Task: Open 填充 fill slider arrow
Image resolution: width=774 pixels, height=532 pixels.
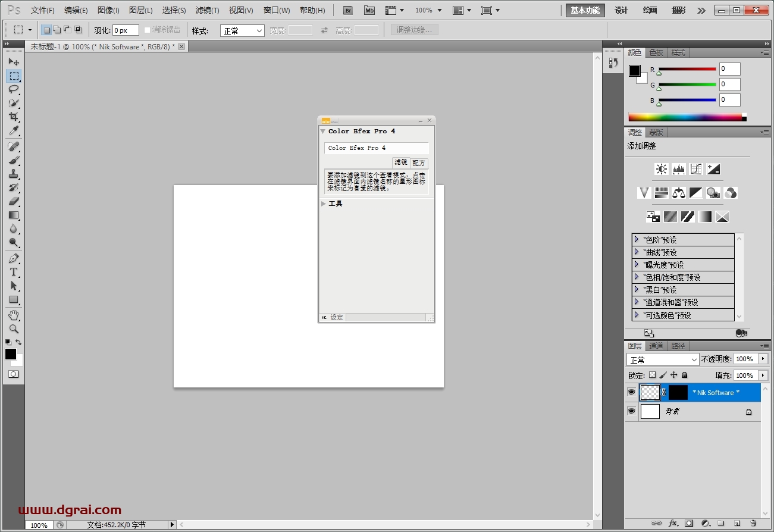Action: 763,375
